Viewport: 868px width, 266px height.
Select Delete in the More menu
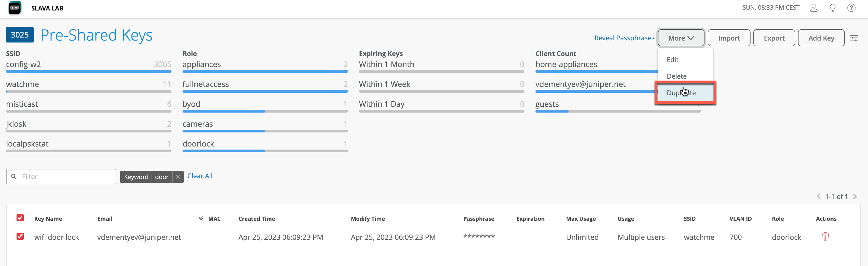pyautogui.click(x=676, y=76)
